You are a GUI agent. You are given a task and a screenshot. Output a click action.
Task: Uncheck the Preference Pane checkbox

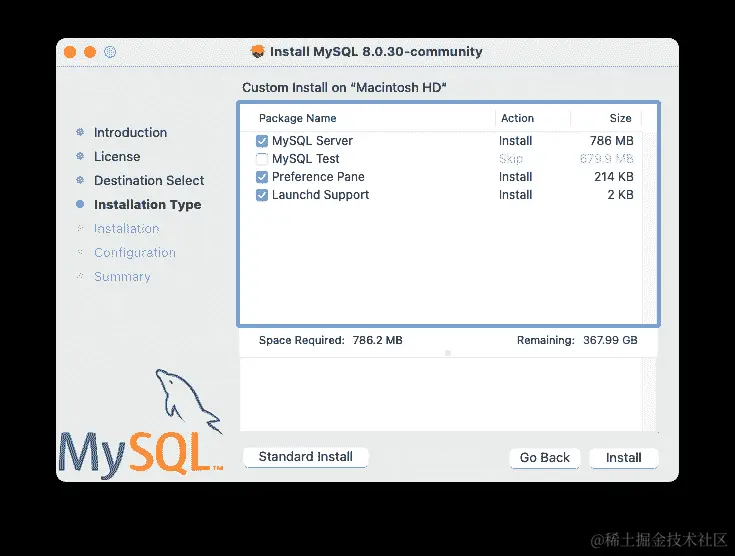(x=262, y=177)
